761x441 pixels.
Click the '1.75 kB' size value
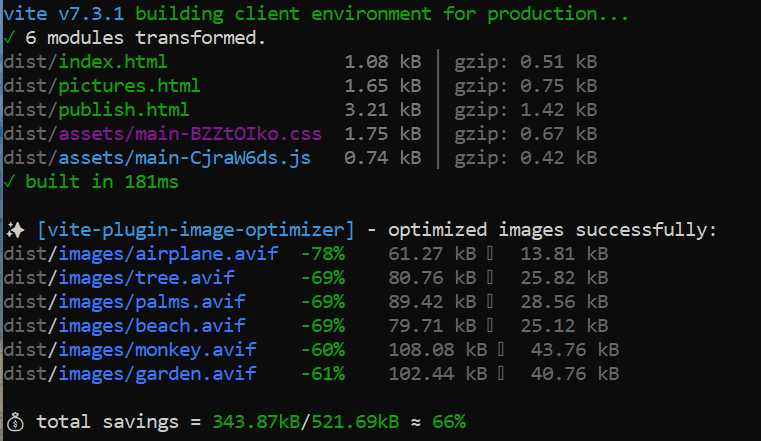coord(382,134)
